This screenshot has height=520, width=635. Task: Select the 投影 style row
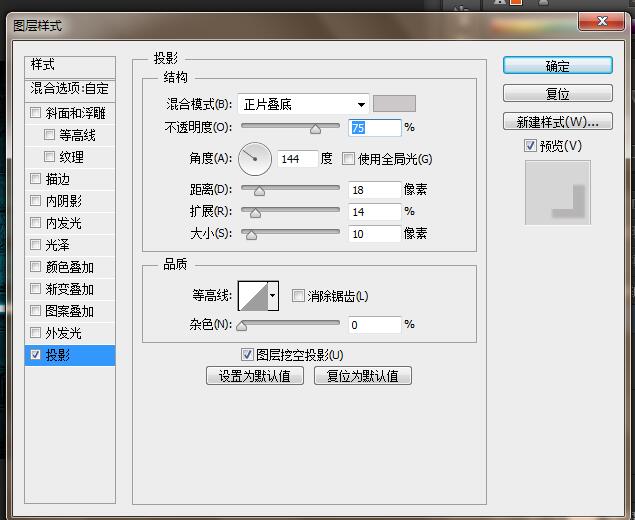click(70, 355)
